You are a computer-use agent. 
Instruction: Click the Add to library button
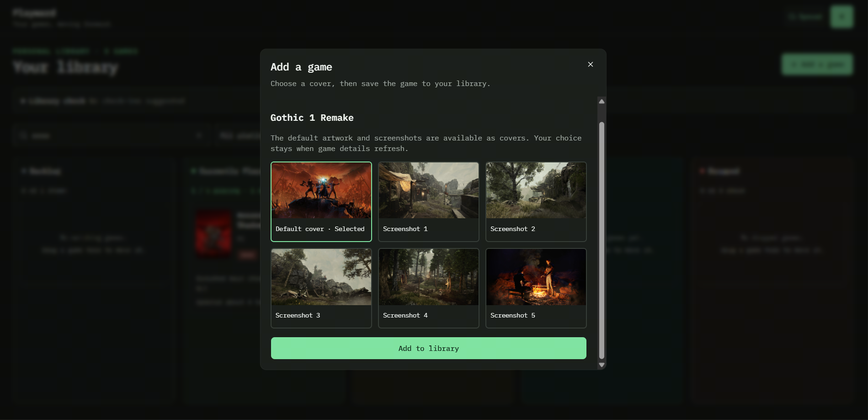click(x=429, y=348)
